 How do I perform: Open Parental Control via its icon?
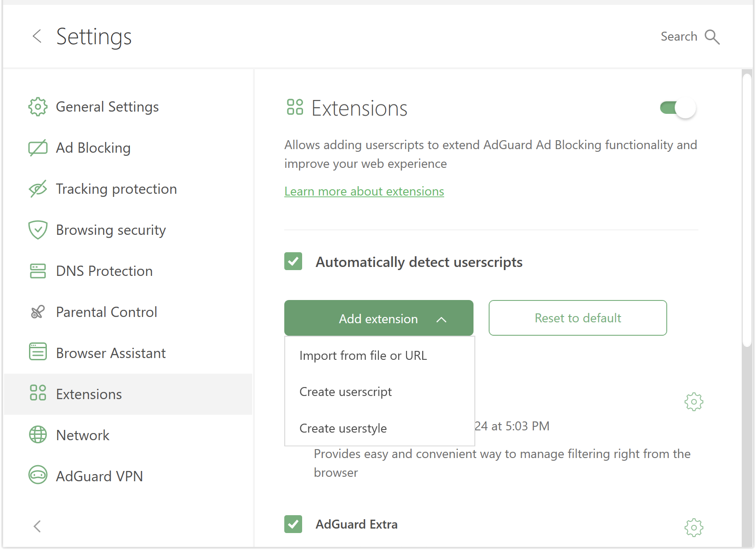tap(38, 312)
